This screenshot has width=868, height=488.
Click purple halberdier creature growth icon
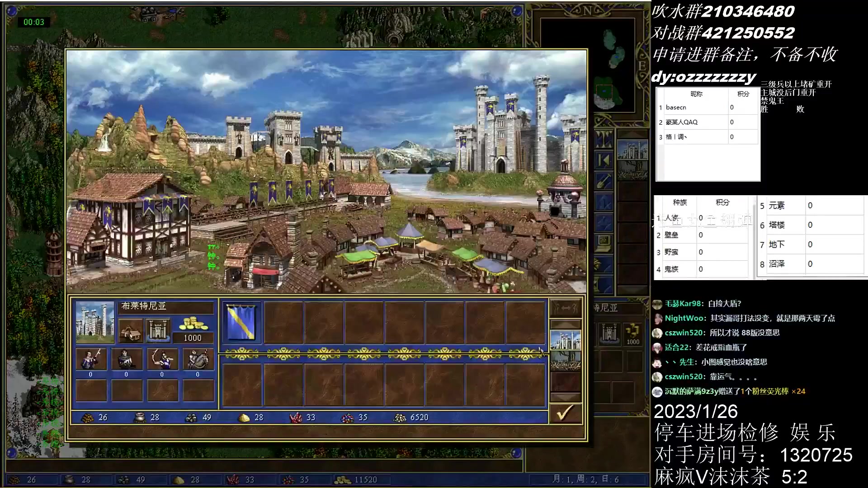[x=91, y=359]
